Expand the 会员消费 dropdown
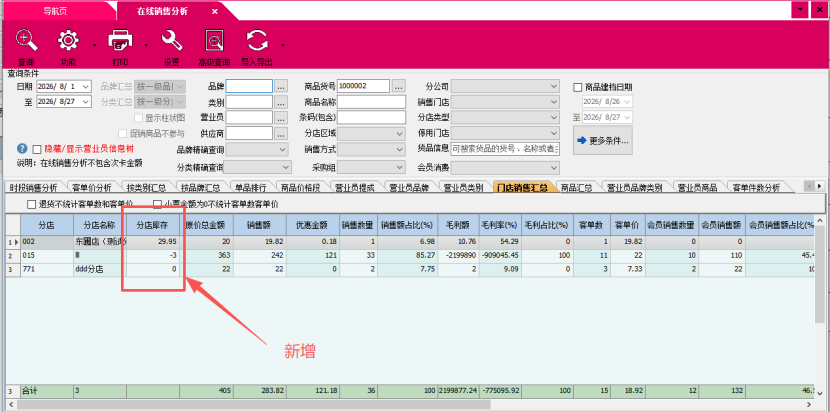 (554, 168)
